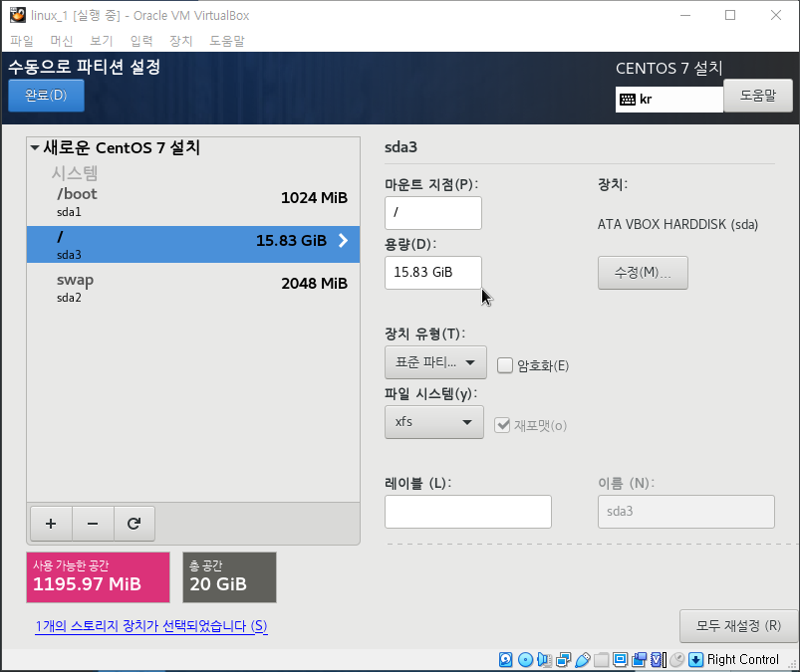Click the audio status icon
Image resolution: width=800 pixels, height=672 pixels.
point(544,659)
